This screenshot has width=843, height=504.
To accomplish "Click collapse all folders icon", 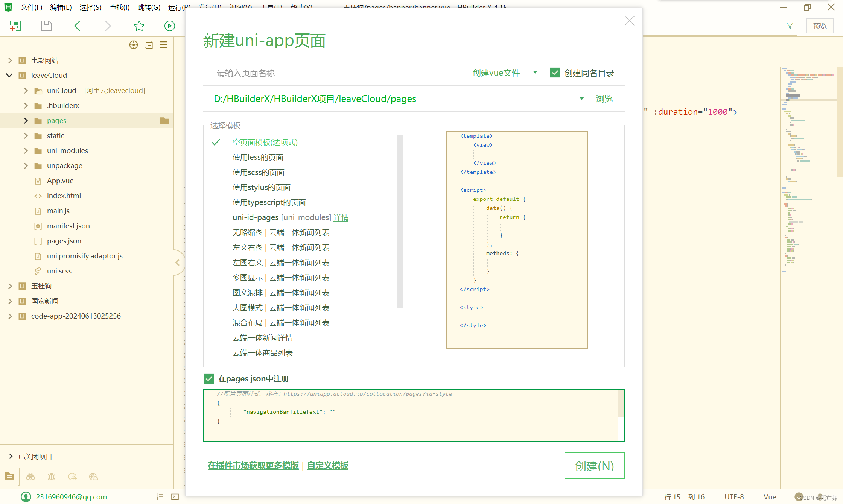I will pos(149,45).
